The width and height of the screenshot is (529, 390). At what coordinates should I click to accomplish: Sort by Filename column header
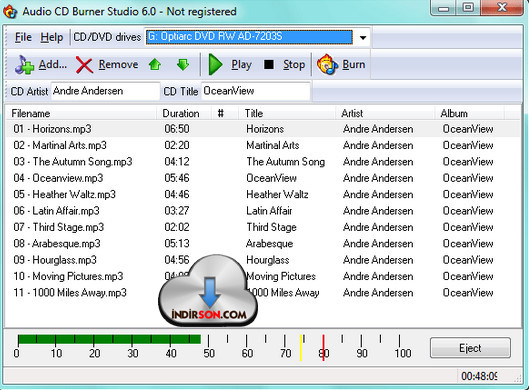81,113
